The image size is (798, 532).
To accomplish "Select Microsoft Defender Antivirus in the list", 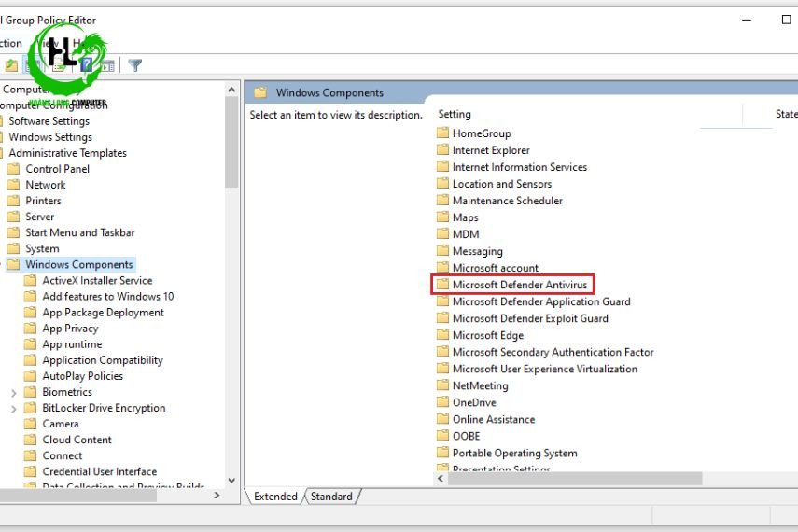I will click(512, 285).
